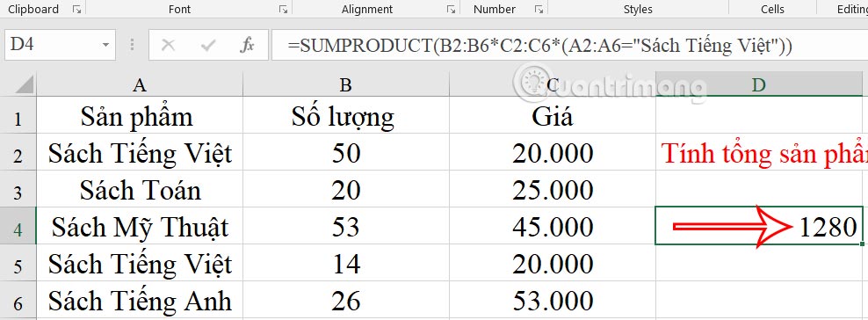Image resolution: width=868 pixels, height=320 pixels.
Task: Select column C header
Action: pos(553,84)
